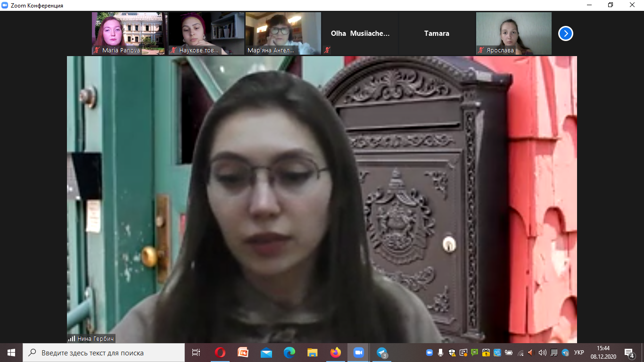Click Telegram icon in system tray
The height and width of the screenshot is (362, 644).
click(566, 353)
